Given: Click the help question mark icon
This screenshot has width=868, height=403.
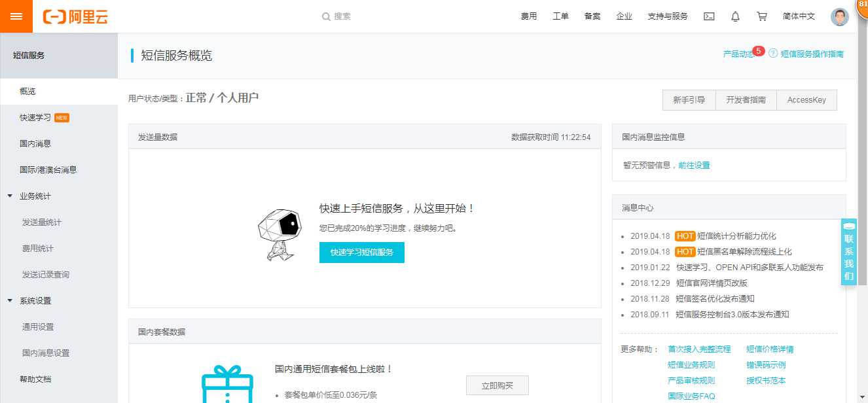Looking at the screenshot, I should tap(773, 54).
